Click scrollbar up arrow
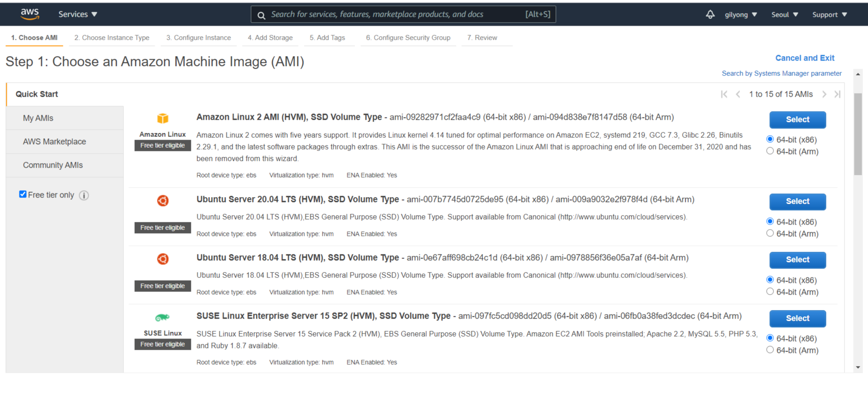Viewport: 868px width, 404px height. tap(858, 74)
